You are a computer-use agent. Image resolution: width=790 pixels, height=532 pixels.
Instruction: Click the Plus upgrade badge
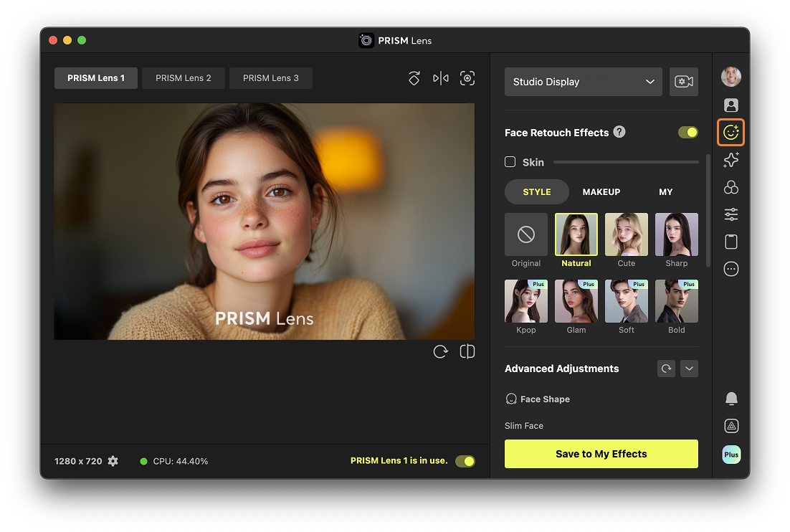click(731, 455)
